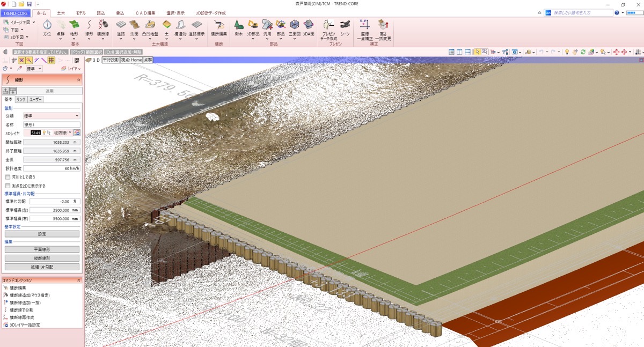The image size is (644, 347).
Task: Collapse the コマンドコレクション panel
Action: pyautogui.click(x=79, y=280)
